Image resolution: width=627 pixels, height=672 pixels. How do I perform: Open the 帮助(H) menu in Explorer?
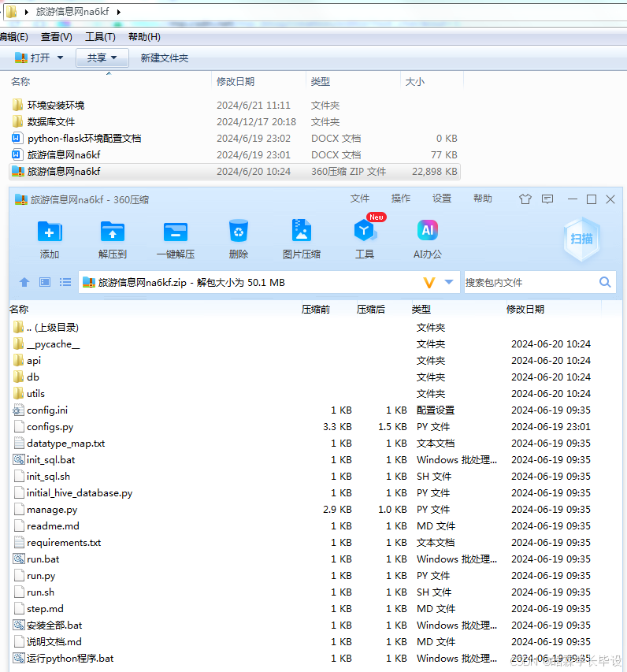(x=144, y=37)
